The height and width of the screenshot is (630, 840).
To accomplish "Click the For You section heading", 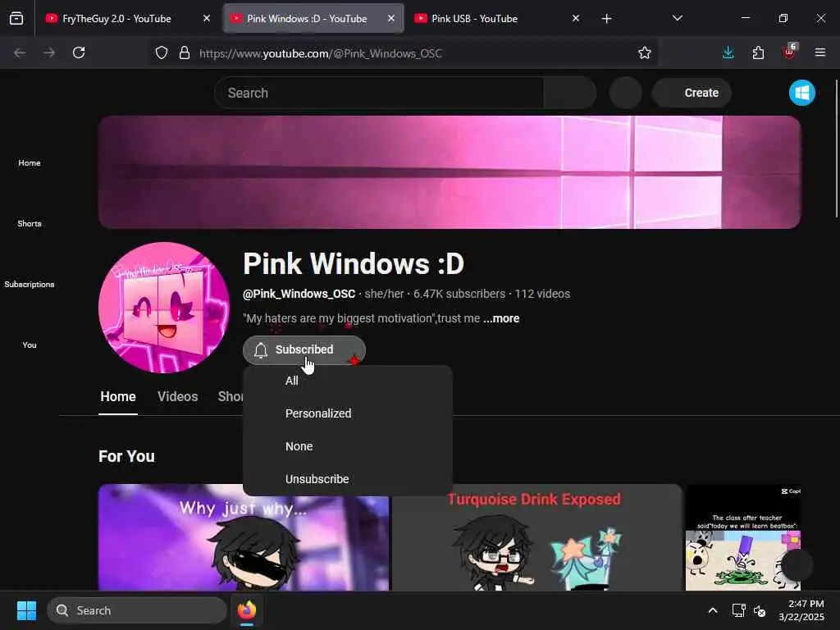I will (x=126, y=456).
